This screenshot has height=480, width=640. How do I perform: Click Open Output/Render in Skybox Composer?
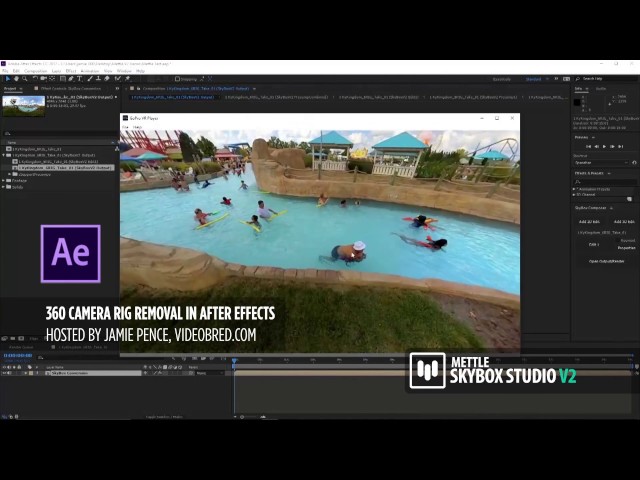tap(606, 261)
